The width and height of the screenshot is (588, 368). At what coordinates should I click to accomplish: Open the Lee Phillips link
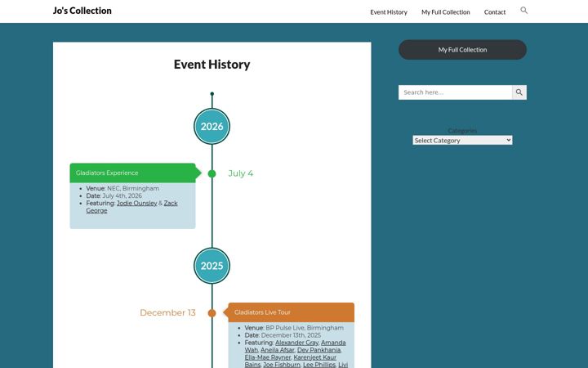point(319,365)
